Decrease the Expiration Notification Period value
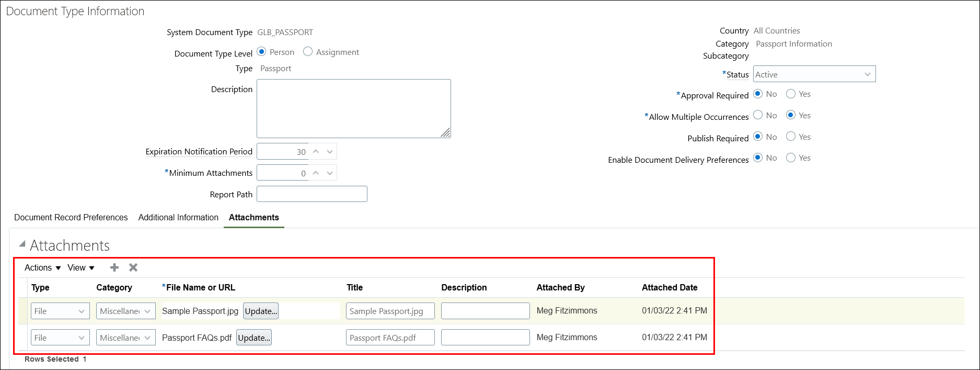This screenshot has width=980, height=370. (x=330, y=152)
